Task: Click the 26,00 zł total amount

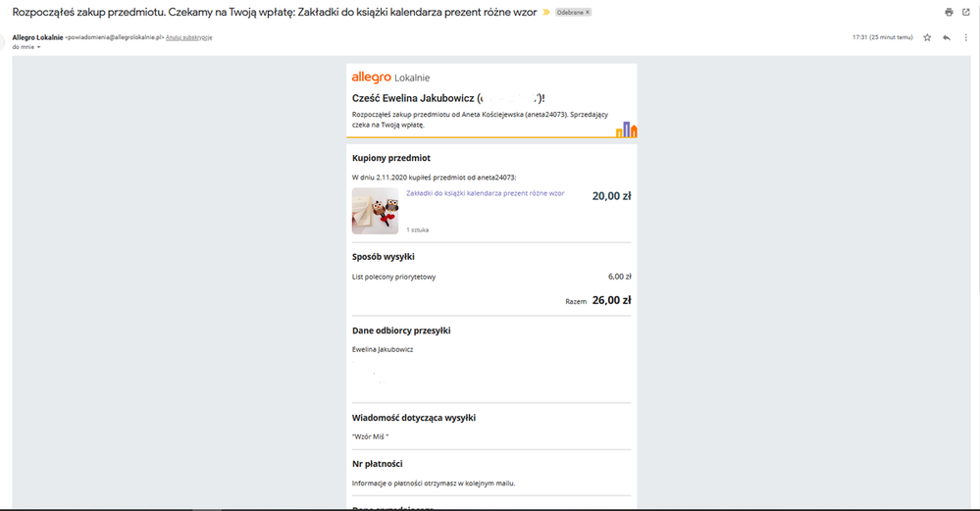Action: [612, 300]
